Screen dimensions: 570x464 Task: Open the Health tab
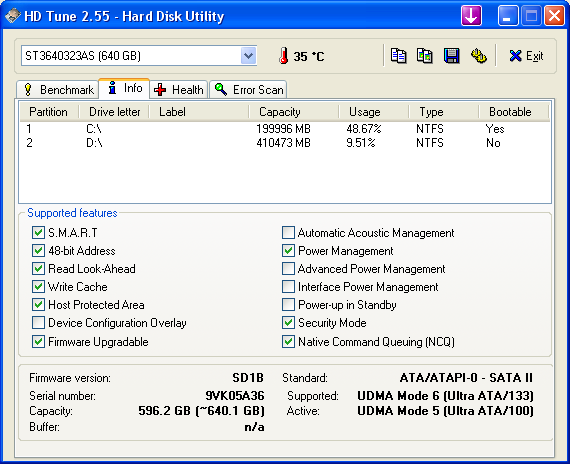[x=178, y=89]
